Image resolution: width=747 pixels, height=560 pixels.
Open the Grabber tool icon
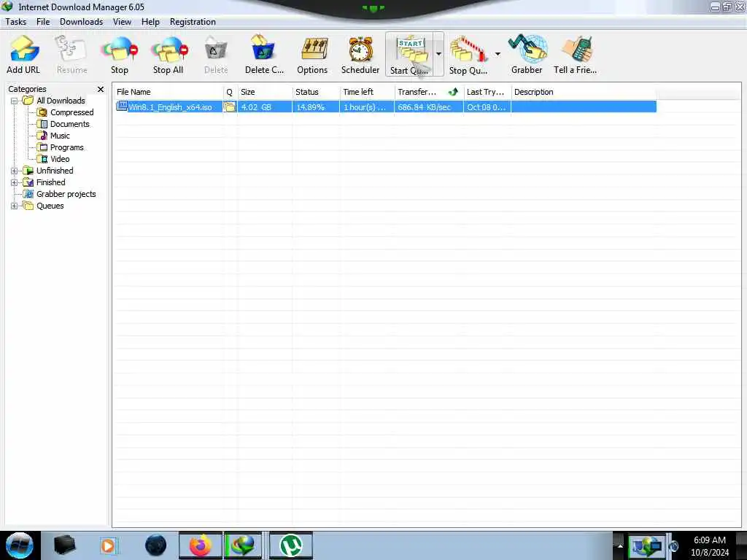click(527, 54)
